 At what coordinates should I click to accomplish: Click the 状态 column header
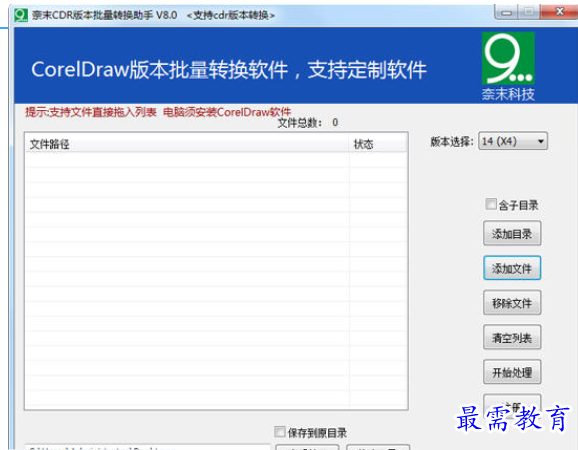click(378, 144)
